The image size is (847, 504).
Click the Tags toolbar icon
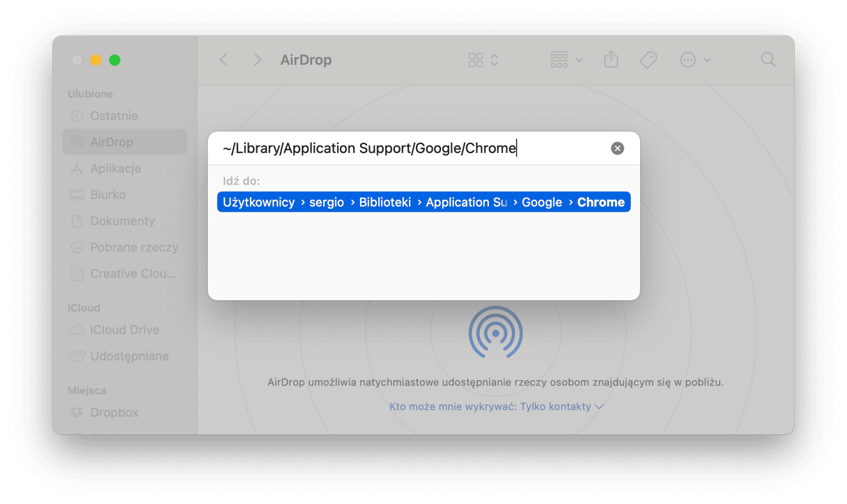[x=648, y=60]
